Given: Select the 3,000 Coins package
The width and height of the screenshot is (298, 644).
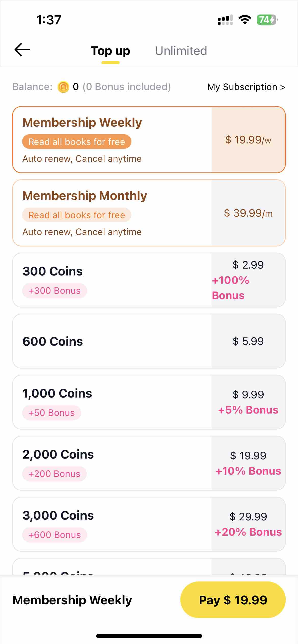Looking at the screenshot, I should click(x=149, y=524).
